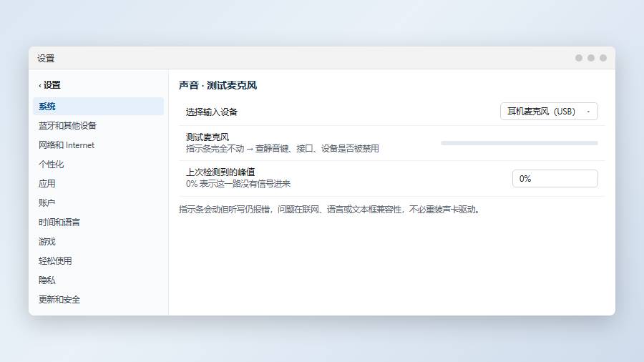
Task: Click the middle window control dot
Action: click(591, 58)
